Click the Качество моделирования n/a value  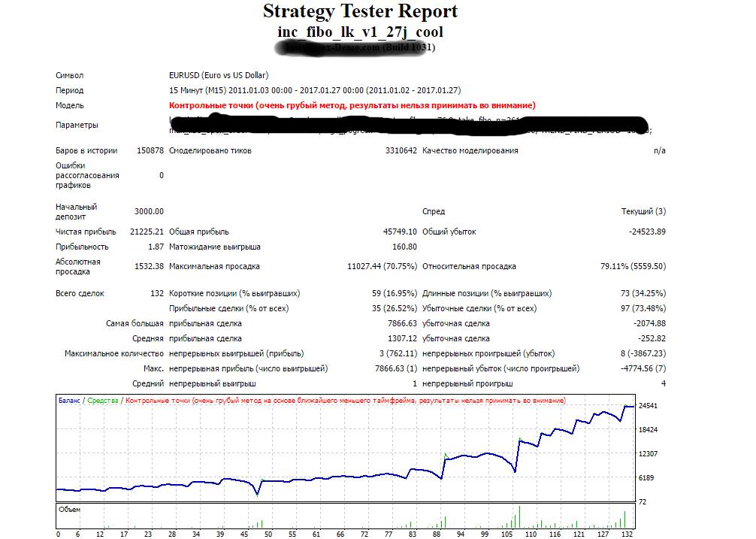click(x=659, y=150)
